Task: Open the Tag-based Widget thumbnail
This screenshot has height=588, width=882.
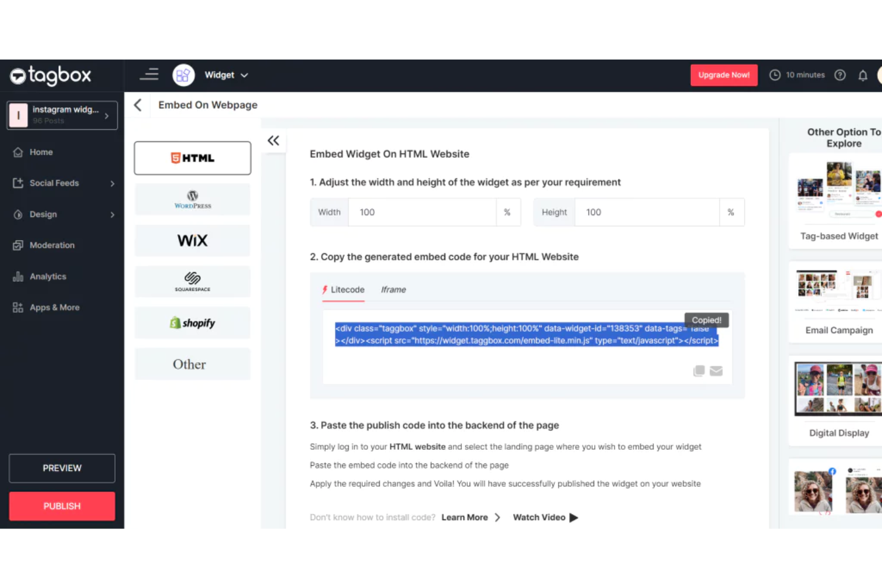Action: point(839,189)
